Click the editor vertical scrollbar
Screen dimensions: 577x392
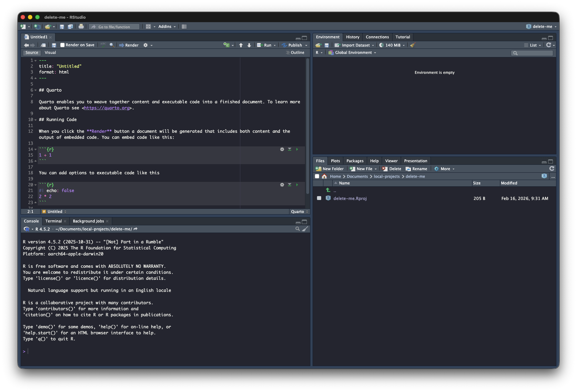click(307, 127)
